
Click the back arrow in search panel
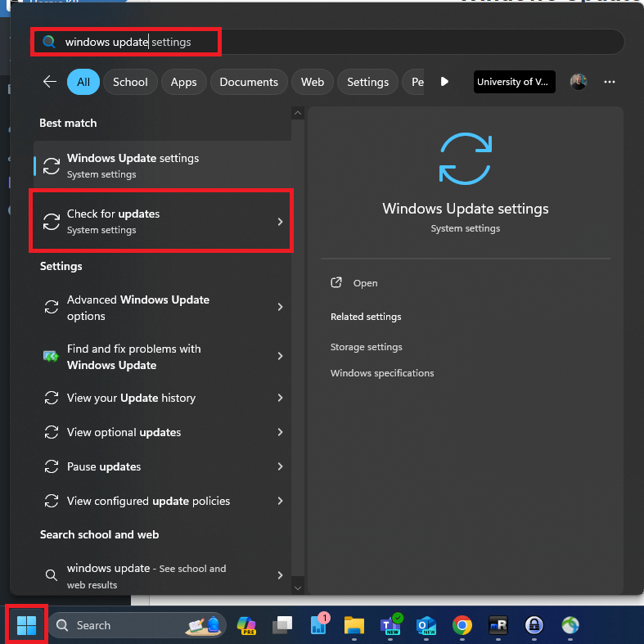50,82
